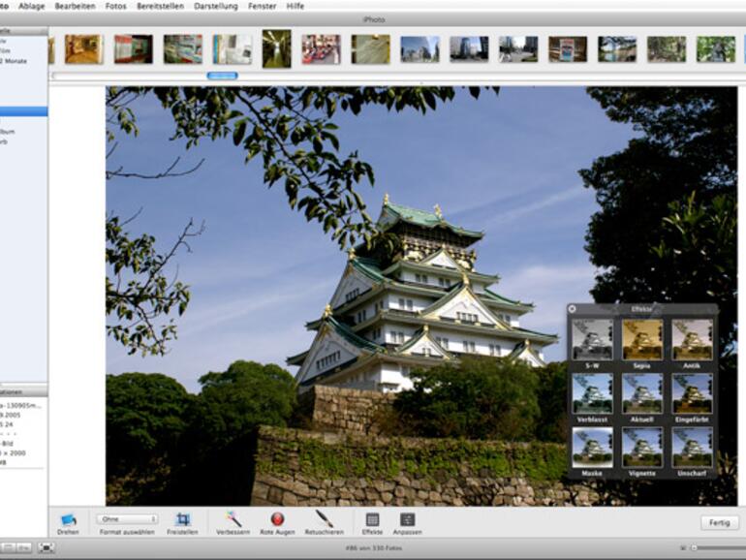Click the Fertig button

719,522
